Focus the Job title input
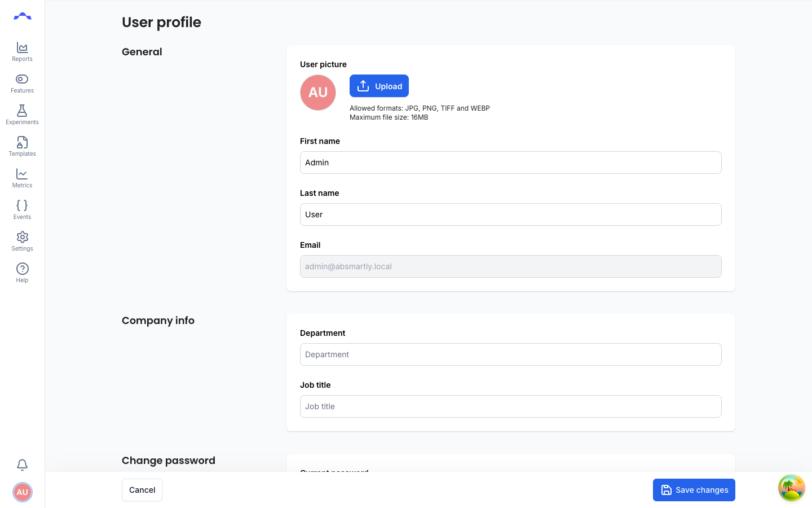The image size is (812, 508). [511, 406]
